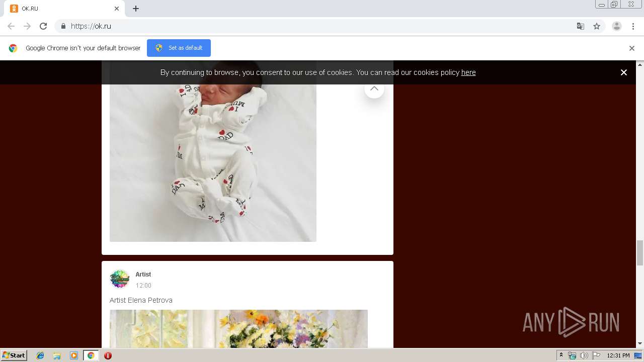Open the flower painting image
This screenshot has height=362, width=644.
(x=238, y=329)
